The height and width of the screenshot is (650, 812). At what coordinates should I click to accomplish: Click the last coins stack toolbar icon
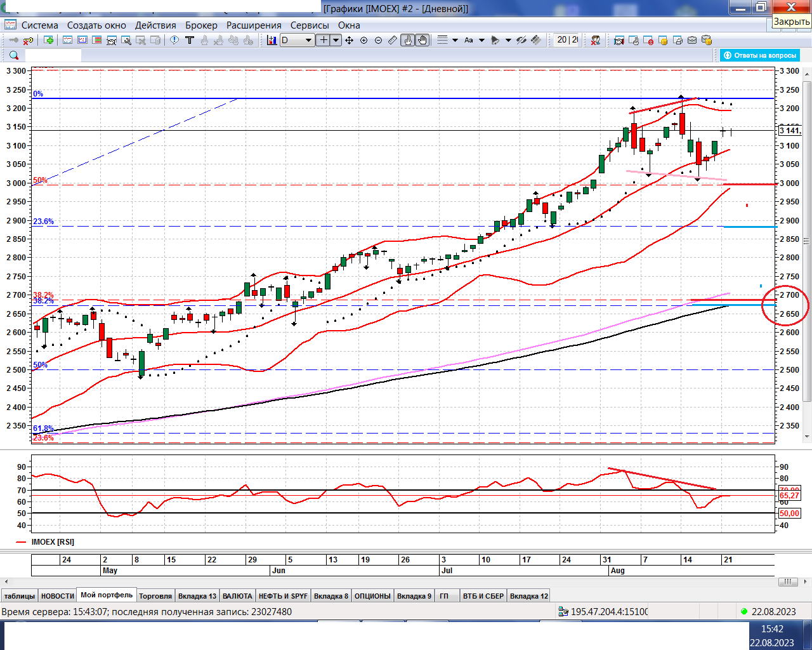click(x=707, y=40)
